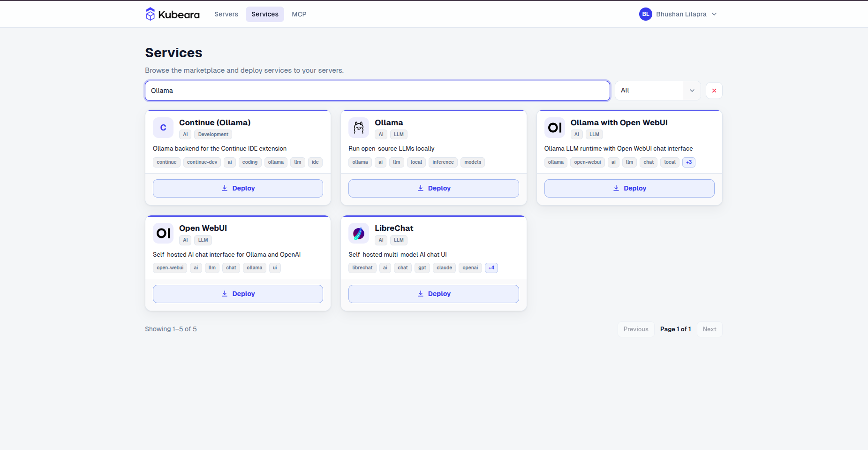The height and width of the screenshot is (450, 868).
Task: Click the librechat tag
Action: coord(362,268)
